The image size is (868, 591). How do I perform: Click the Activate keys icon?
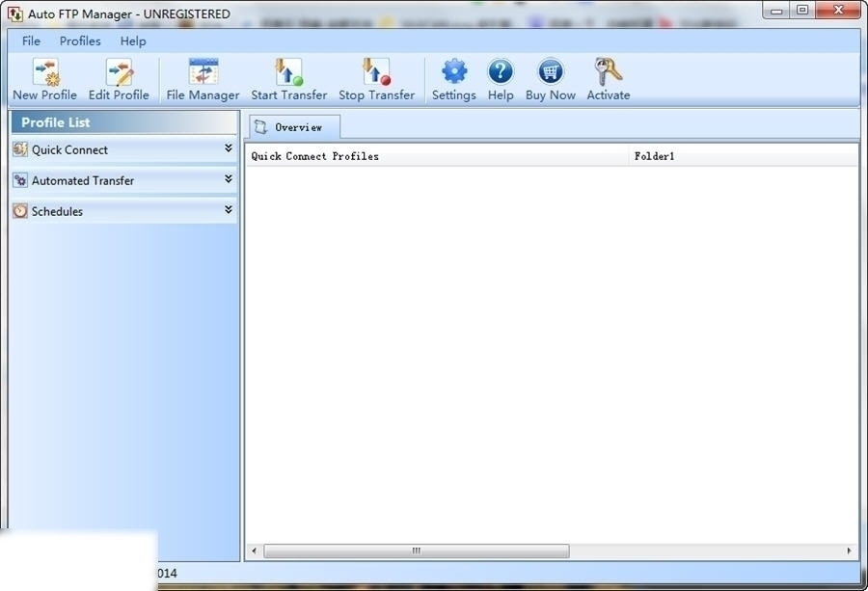(x=608, y=72)
